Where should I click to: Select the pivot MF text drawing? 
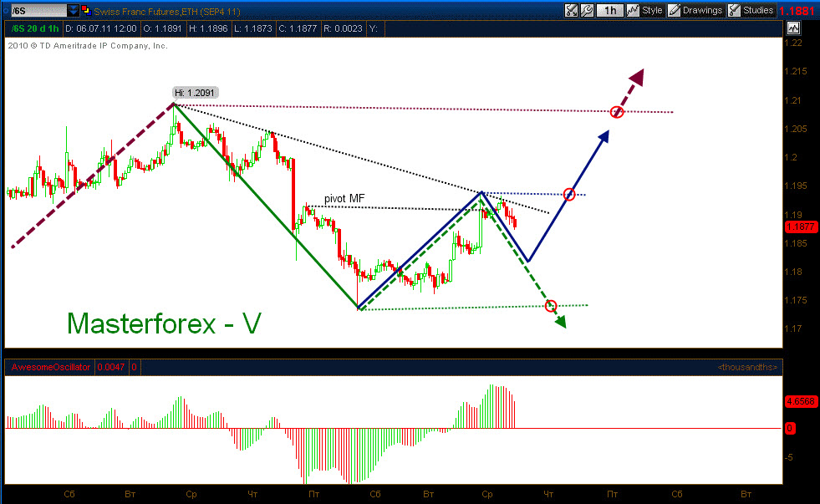tap(344, 199)
